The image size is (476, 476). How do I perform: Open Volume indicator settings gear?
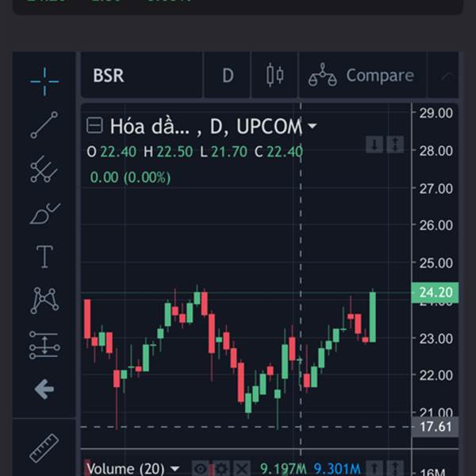point(221,468)
